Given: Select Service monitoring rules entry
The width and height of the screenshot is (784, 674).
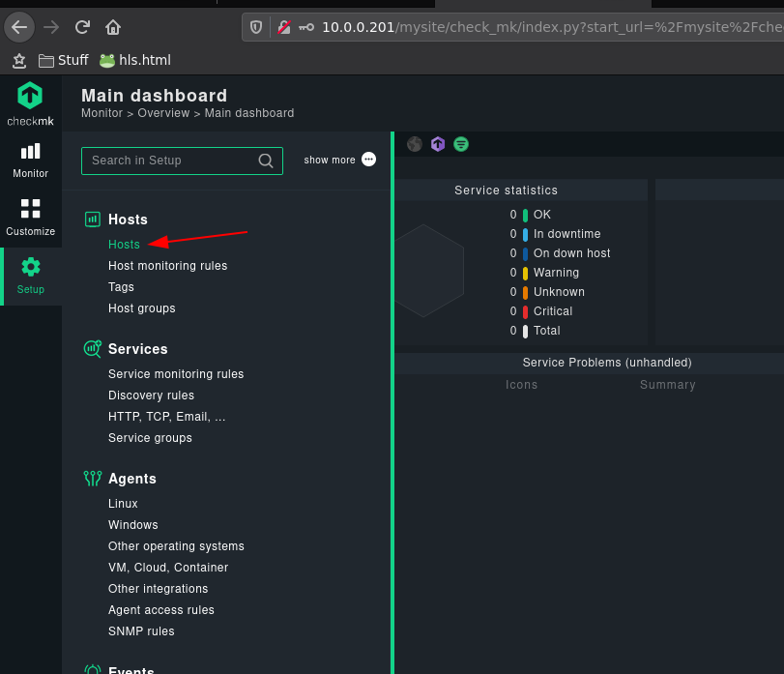Looking at the screenshot, I should (176, 374).
